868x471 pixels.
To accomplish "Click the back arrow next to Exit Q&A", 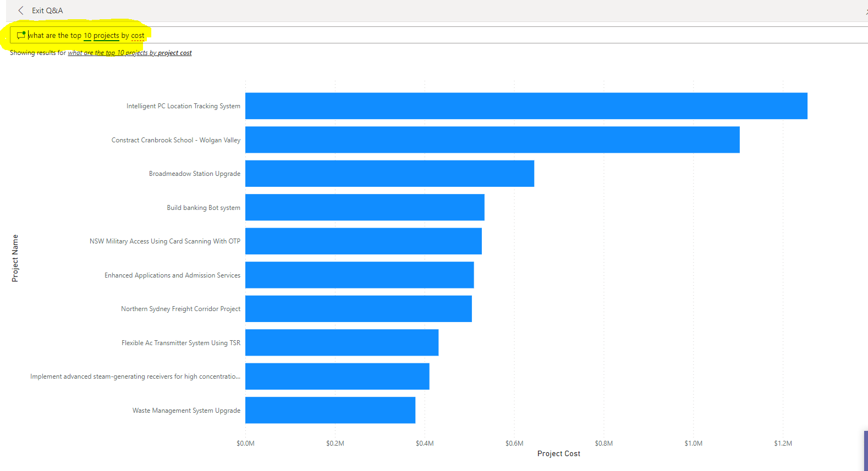I will [21, 10].
